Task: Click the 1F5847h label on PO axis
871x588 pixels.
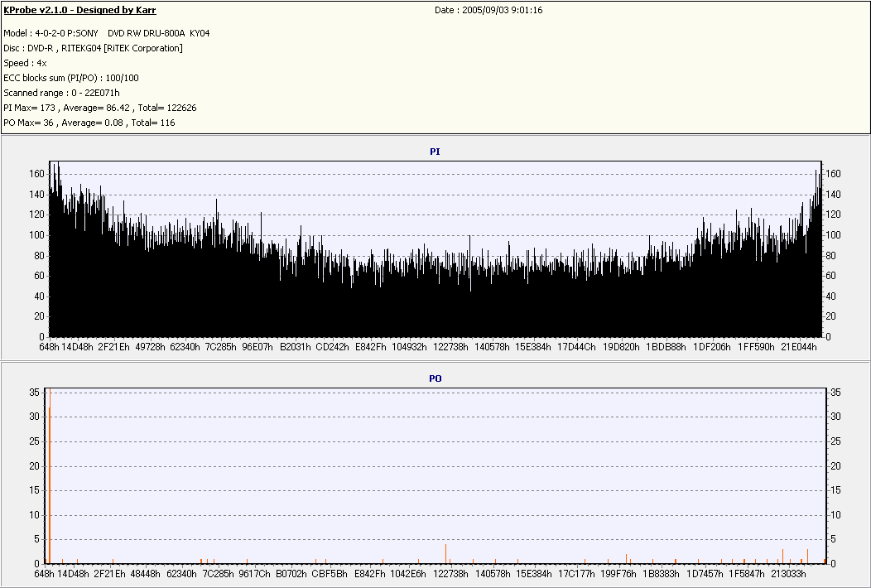Action: click(x=747, y=573)
